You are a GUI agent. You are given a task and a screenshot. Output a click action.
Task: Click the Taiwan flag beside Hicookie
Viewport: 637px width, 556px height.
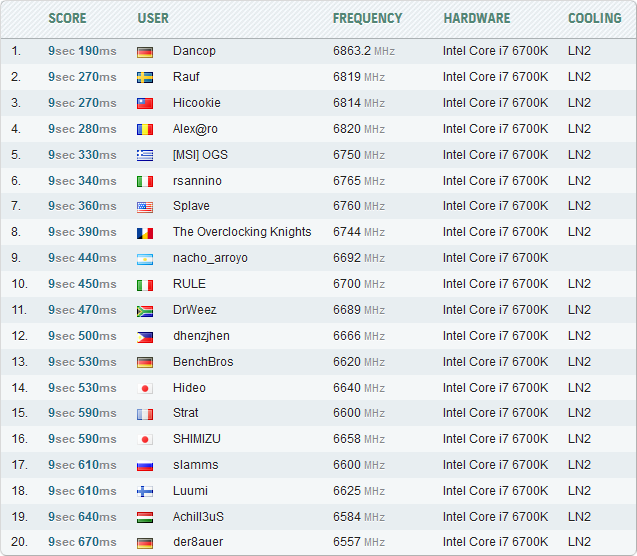(145, 103)
